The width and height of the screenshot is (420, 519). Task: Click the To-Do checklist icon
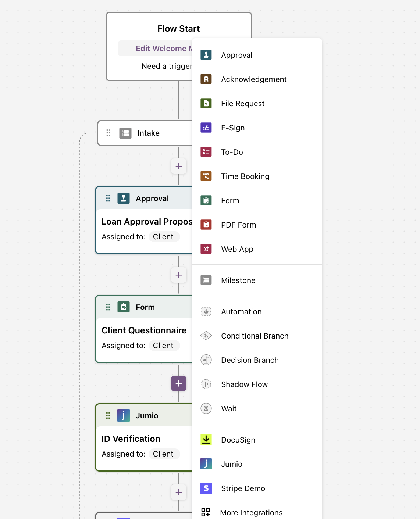[x=206, y=152]
